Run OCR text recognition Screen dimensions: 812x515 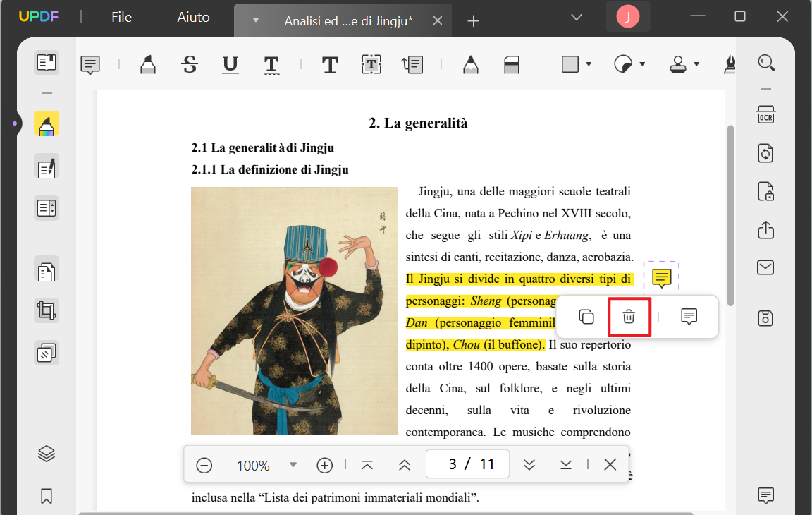pos(766,115)
